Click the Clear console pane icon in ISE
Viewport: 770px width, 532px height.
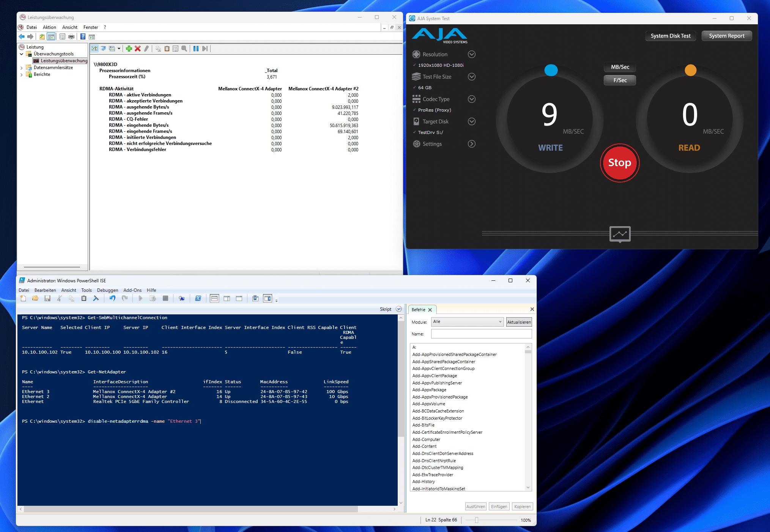coord(96,299)
